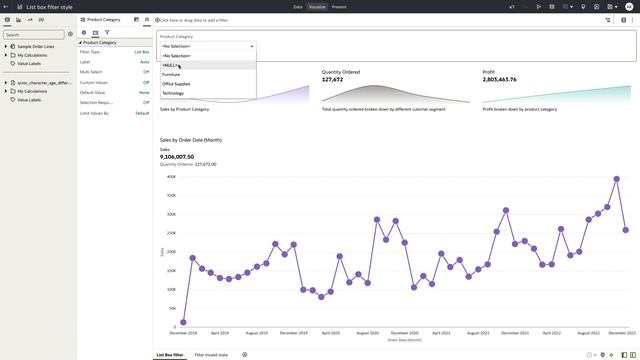
Task: Toggle Selection Required Off setting
Action: [x=146, y=102]
